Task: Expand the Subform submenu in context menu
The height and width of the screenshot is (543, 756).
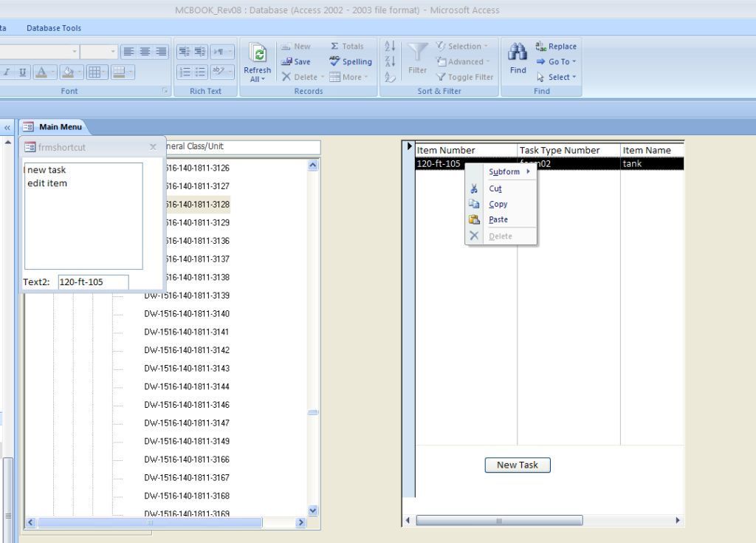Action: 509,172
